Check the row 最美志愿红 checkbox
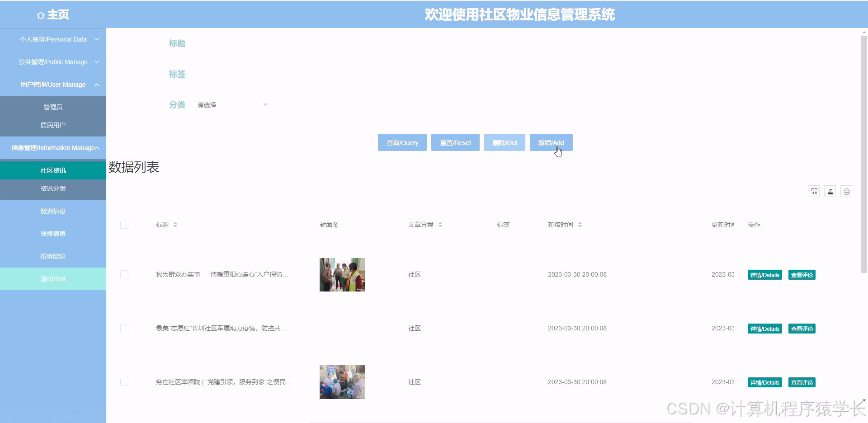The width and height of the screenshot is (868, 423). [x=124, y=328]
